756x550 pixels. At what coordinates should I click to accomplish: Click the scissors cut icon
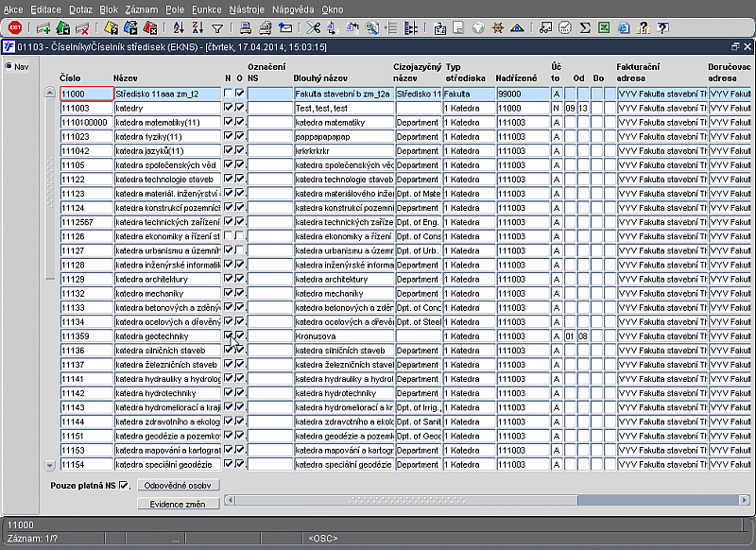[314, 28]
